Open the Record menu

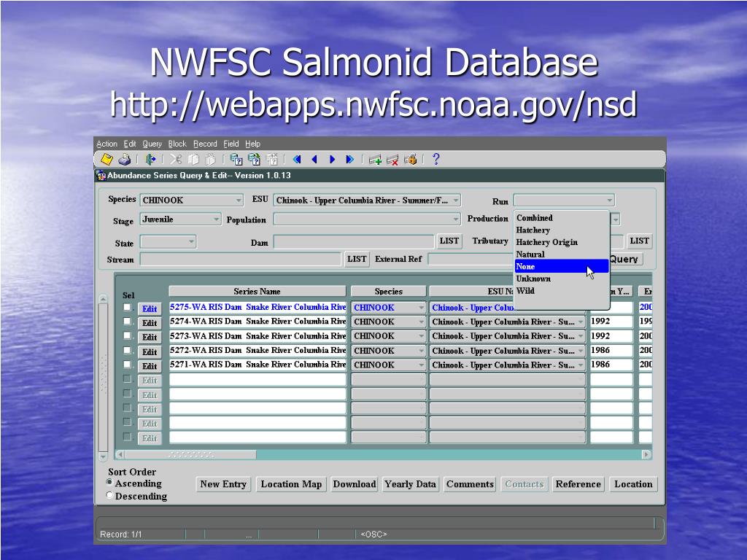(x=205, y=144)
